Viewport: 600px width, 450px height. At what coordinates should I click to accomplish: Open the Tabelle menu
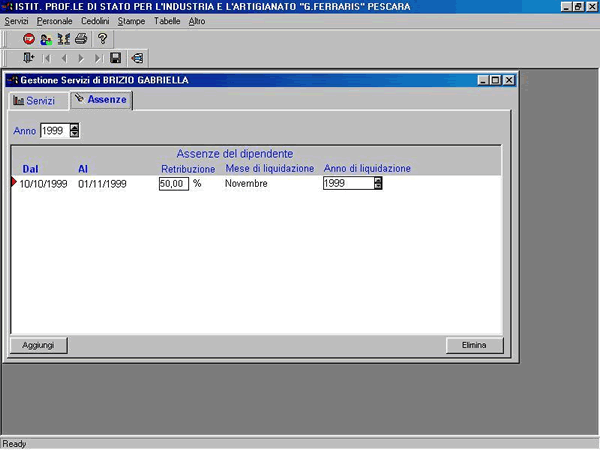pos(167,21)
